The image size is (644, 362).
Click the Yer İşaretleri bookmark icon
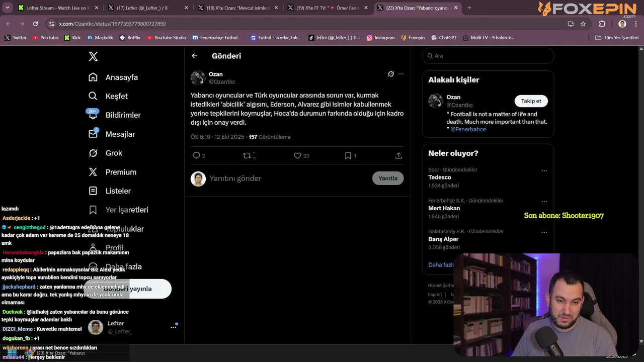pos(93,210)
